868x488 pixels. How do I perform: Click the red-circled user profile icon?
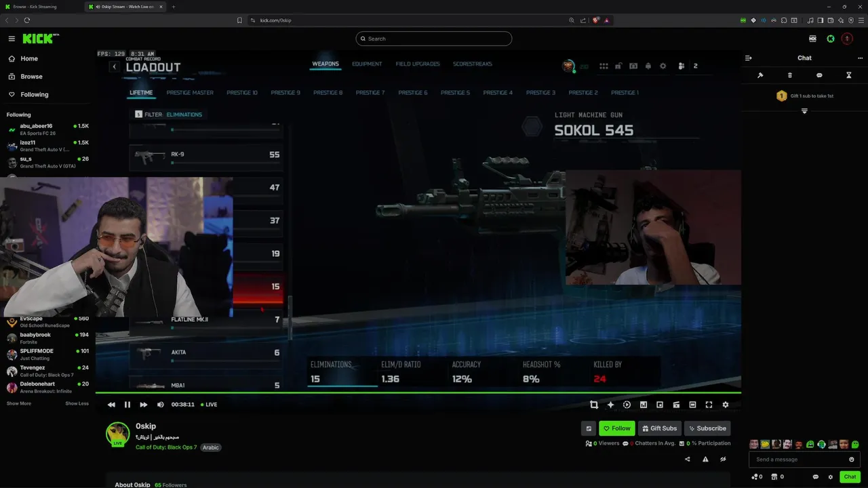(x=847, y=39)
